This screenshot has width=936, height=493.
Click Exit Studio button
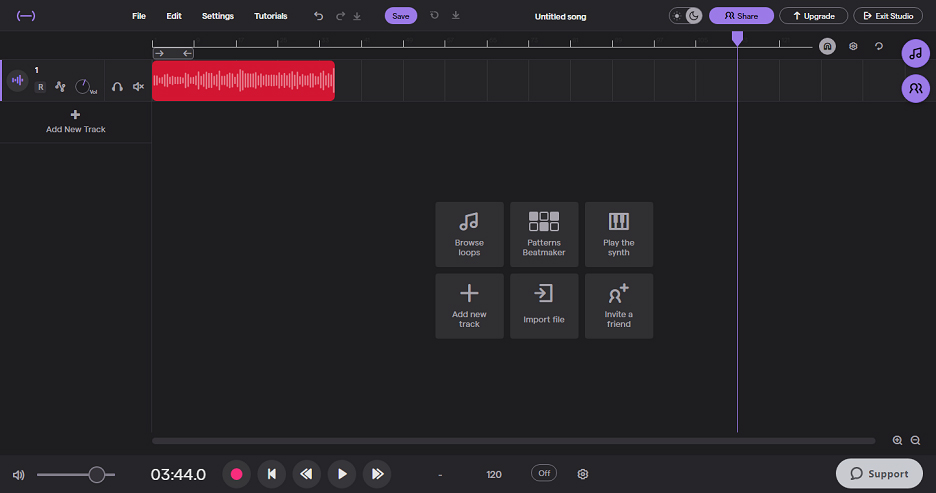888,16
